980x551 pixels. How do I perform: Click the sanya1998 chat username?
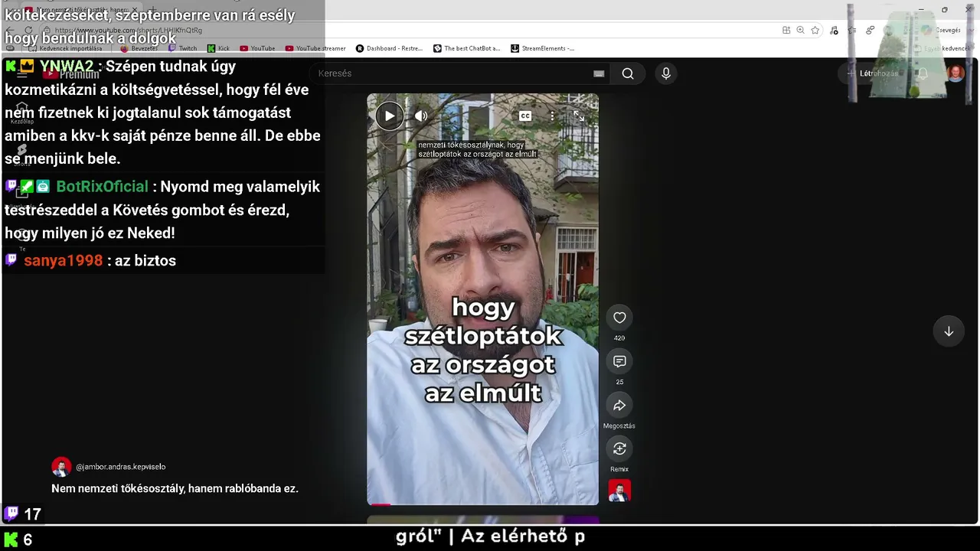click(63, 261)
